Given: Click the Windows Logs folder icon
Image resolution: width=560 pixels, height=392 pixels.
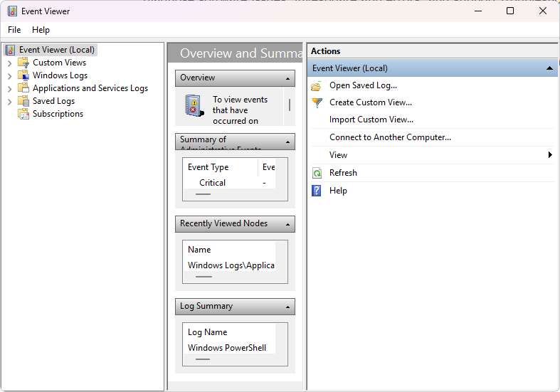Looking at the screenshot, I should [23, 75].
